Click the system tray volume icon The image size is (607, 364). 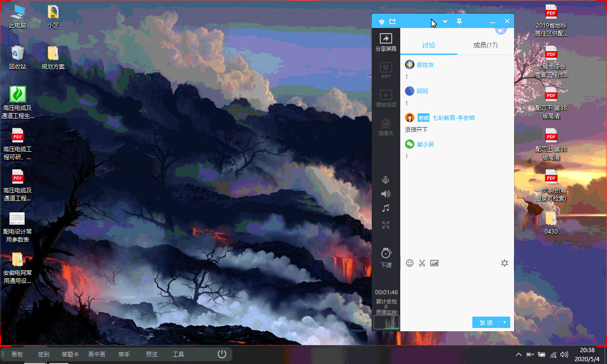[564, 355]
